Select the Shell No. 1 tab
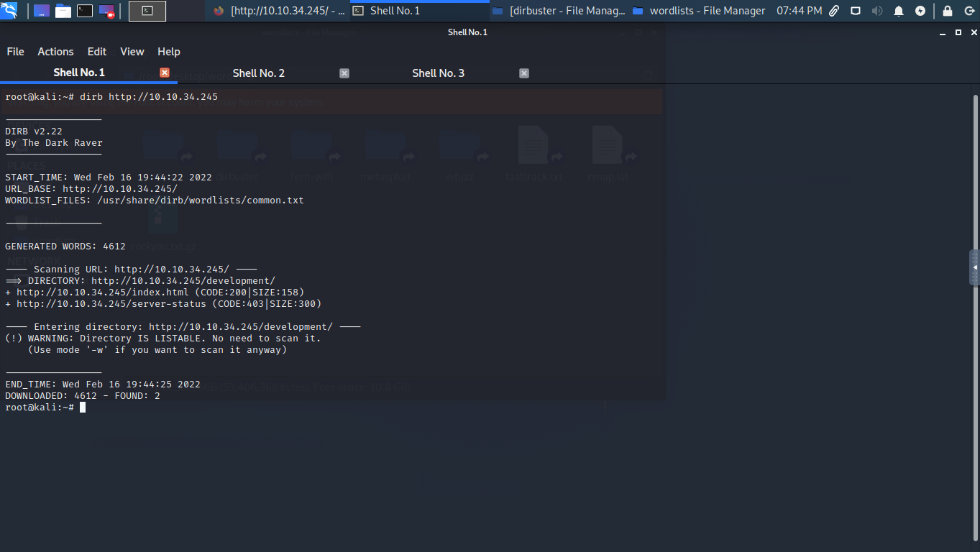This screenshot has width=980, height=552. (x=79, y=73)
